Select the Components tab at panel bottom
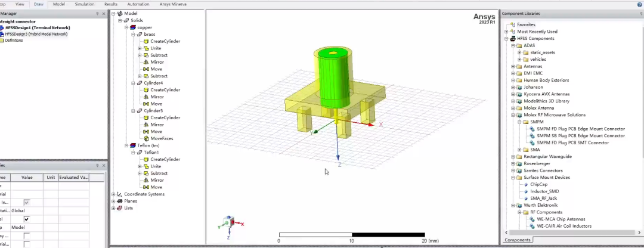The width and height of the screenshot is (644, 248). (x=517, y=240)
